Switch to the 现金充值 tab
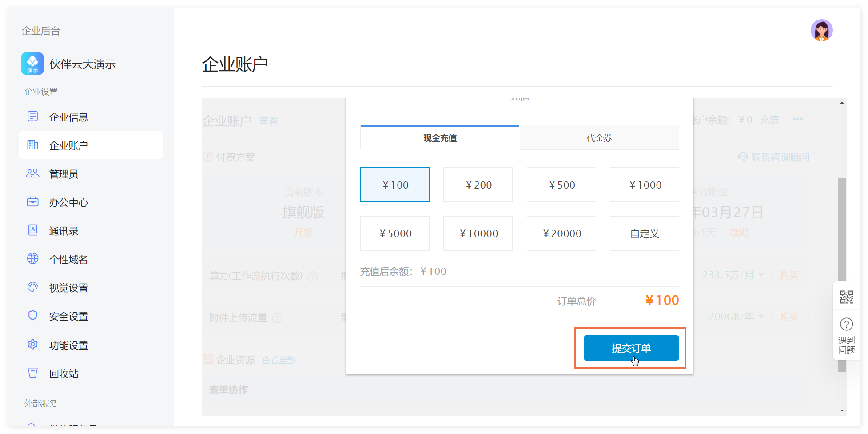 [440, 138]
